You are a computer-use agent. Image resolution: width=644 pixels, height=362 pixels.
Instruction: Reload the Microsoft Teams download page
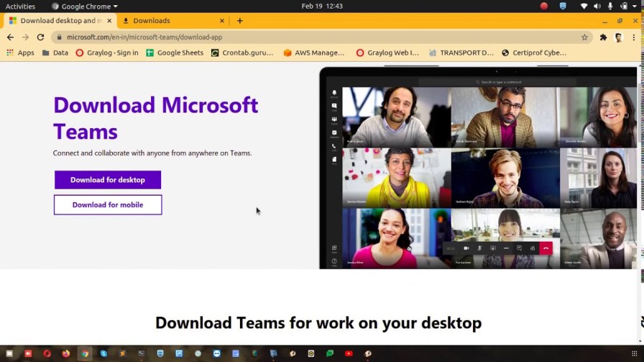(x=40, y=37)
